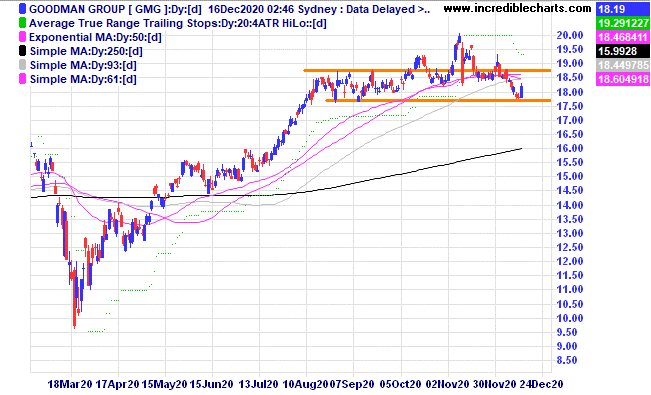Click the 14.00 price axis label
Image resolution: width=651 pixels, height=395 pixels.
[570, 205]
